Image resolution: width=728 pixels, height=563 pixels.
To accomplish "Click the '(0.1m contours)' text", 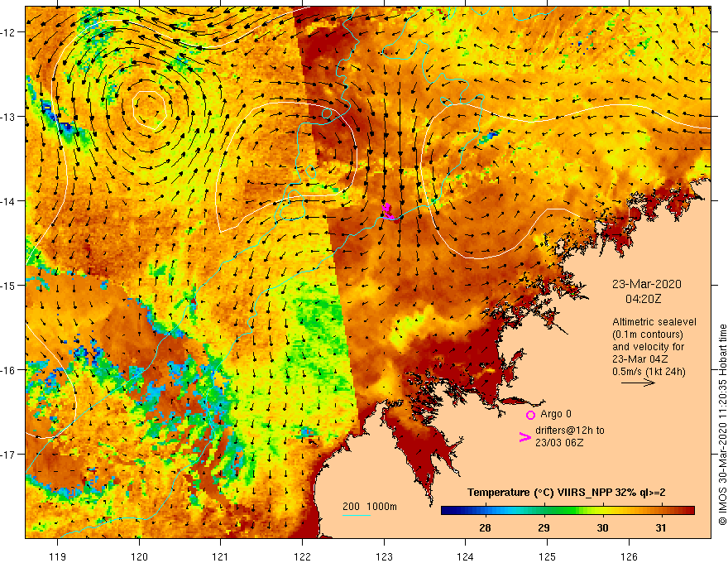I will pos(648,334).
